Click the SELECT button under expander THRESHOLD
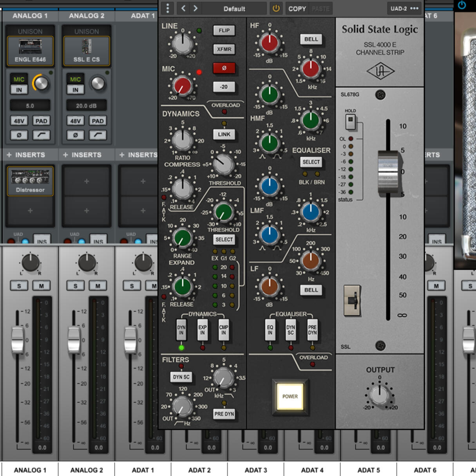This screenshot has height=476, width=476. point(224,240)
